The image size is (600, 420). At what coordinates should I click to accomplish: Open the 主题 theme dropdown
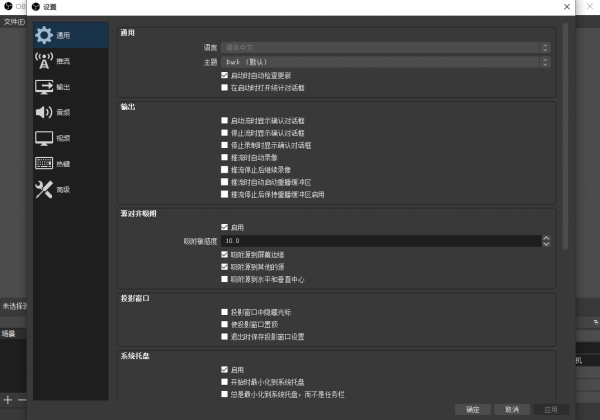pos(385,61)
